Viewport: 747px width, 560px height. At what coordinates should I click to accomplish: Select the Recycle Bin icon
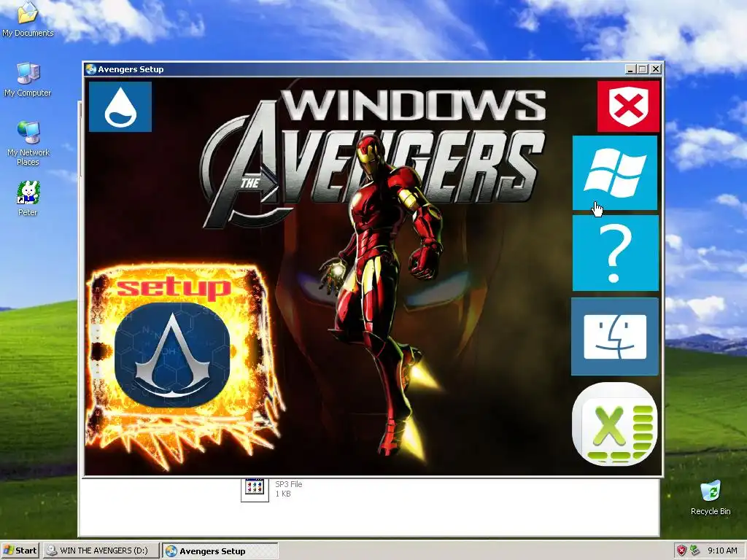click(x=711, y=497)
